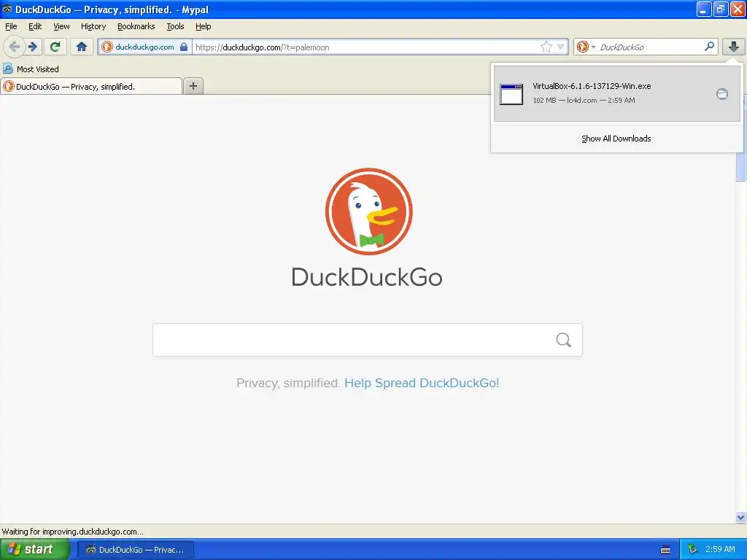Open the Edit menu
Screen dimensions: 747x560
pos(35,27)
